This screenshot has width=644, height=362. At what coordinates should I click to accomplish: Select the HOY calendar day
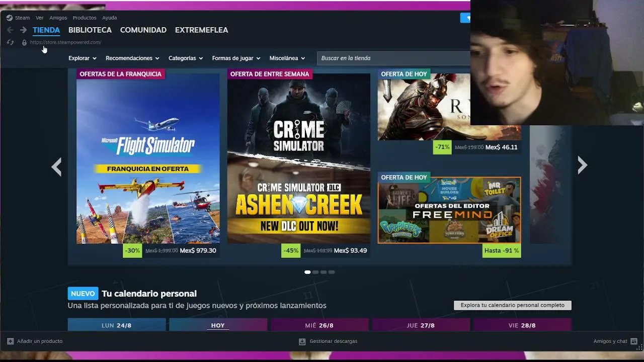(x=218, y=325)
